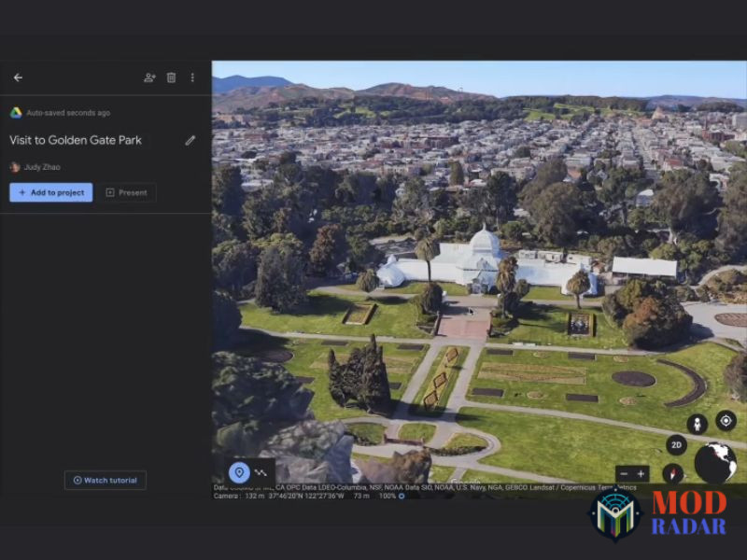
Task: Click Add to project
Action: point(50,192)
